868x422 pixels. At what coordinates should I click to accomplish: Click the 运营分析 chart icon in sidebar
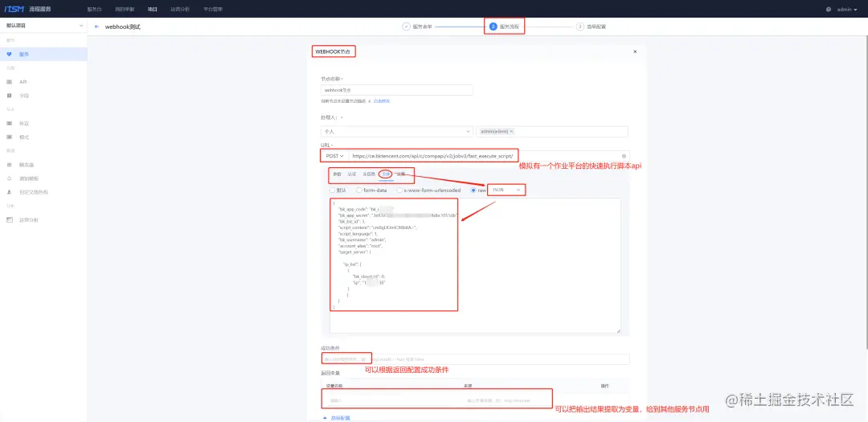(10, 220)
